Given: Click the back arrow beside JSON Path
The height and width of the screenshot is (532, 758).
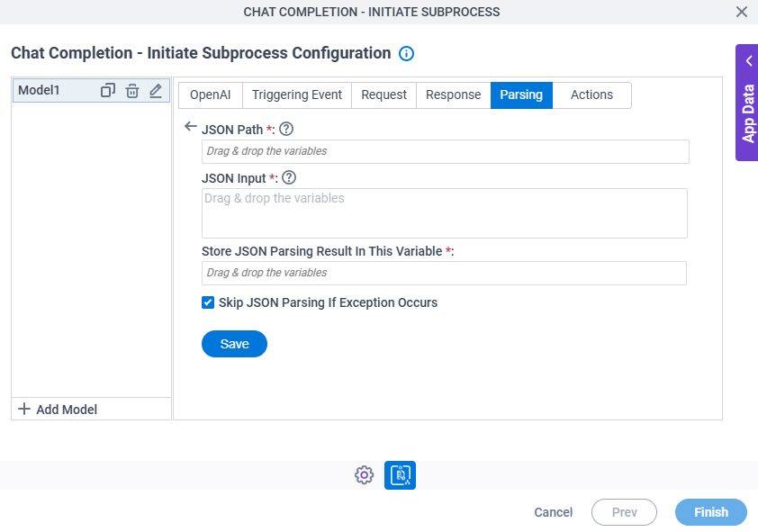Looking at the screenshot, I should [191, 127].
